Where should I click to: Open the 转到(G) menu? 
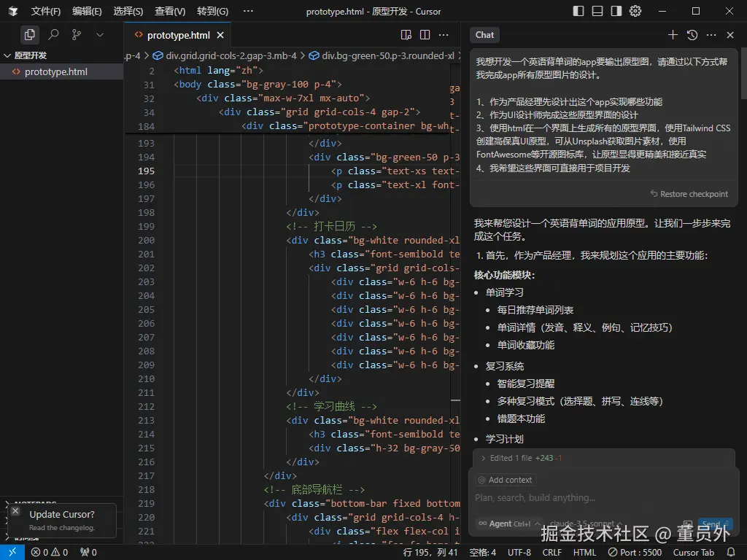212,11
